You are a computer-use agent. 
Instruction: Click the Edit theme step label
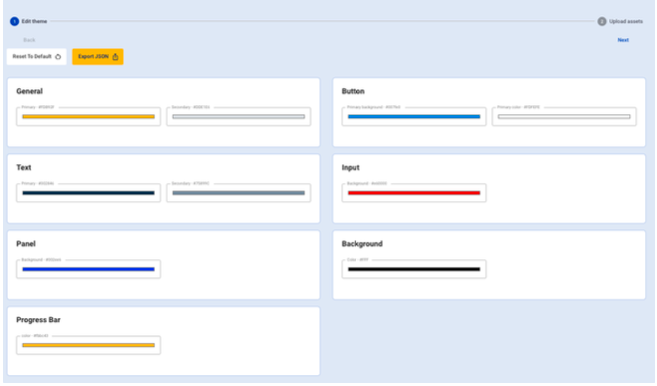(x=34, y=21)
